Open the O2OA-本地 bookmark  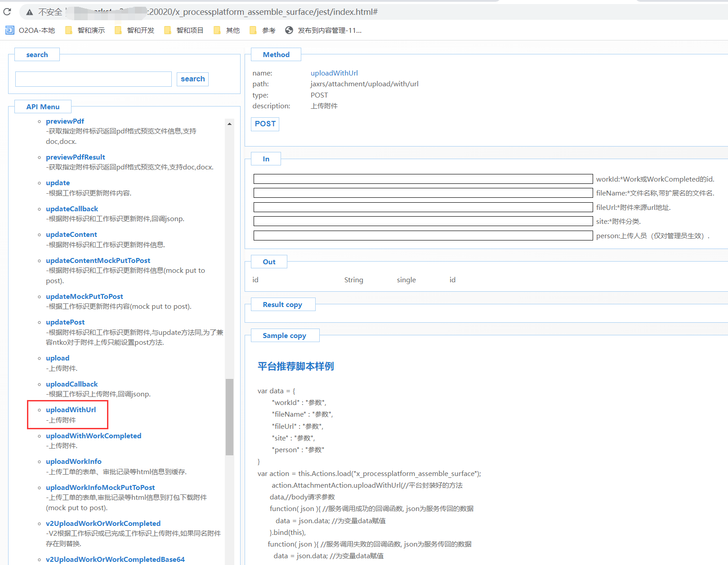pos(30,30)
